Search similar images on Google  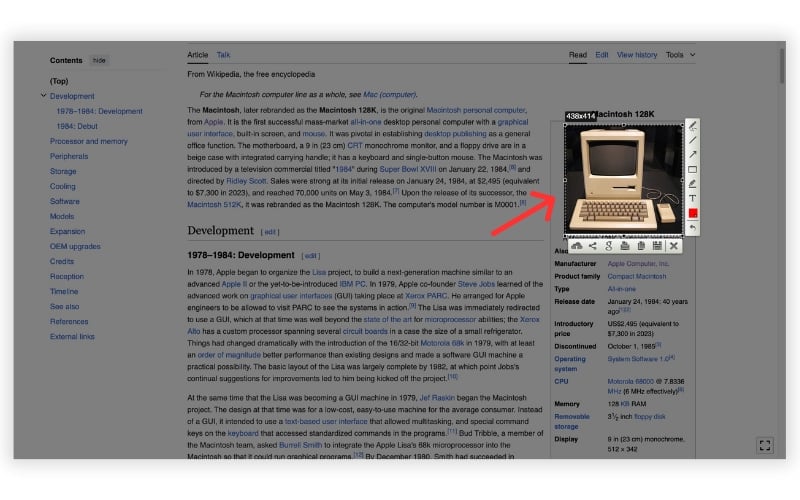tap(609, 246)
